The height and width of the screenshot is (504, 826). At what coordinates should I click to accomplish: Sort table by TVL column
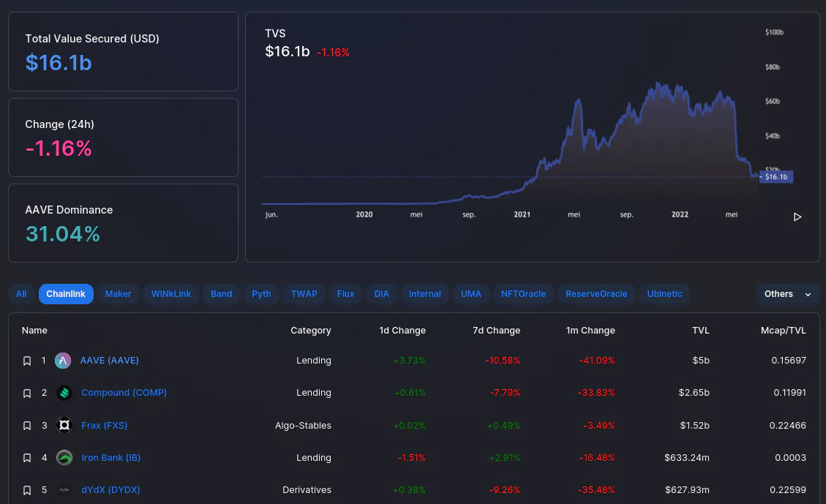701,331
